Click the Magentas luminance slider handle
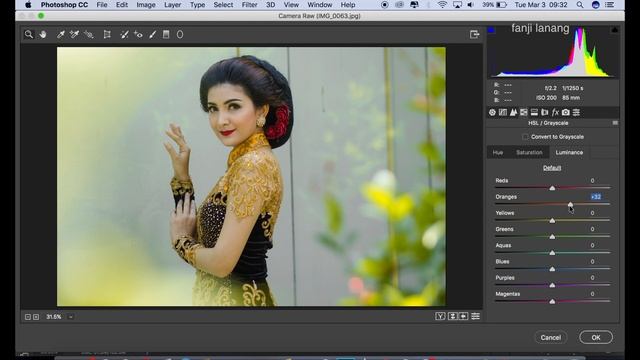The width and height of the screenshot is (640, 360). [552, 301]
